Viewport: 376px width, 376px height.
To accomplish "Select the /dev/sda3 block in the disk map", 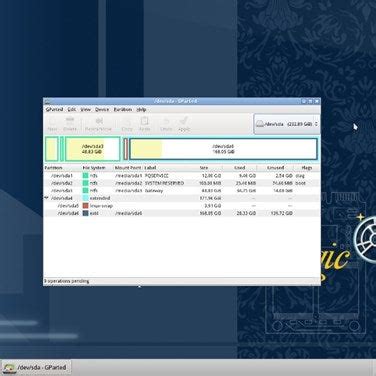I will tap(93, 149).
